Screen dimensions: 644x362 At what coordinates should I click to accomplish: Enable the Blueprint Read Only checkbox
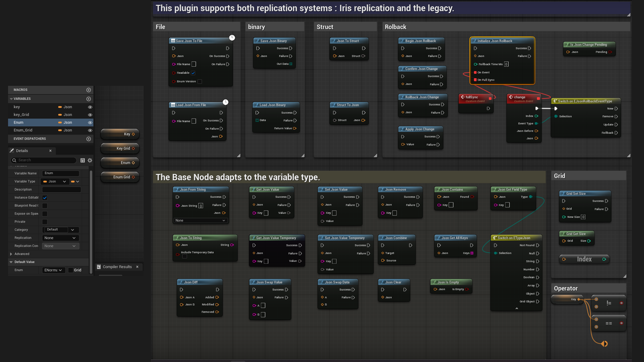click(x=45, y=206)
